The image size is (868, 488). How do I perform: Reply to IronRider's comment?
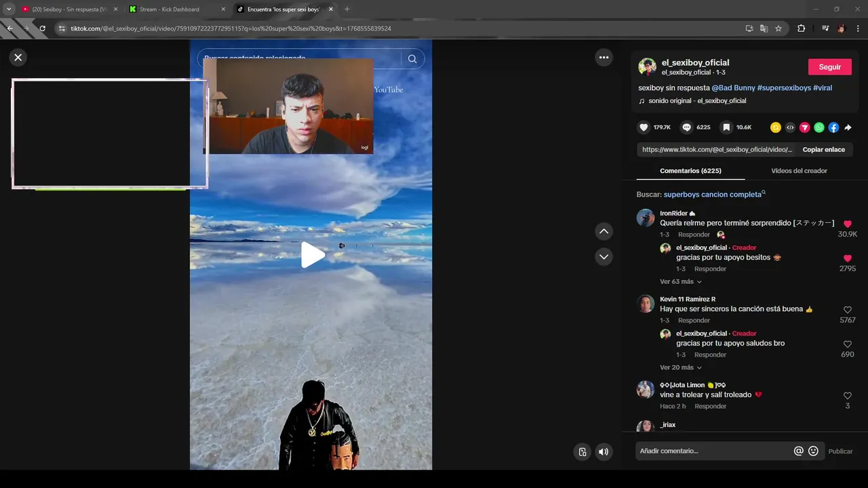pyautogui.click(x=694, y=235)
